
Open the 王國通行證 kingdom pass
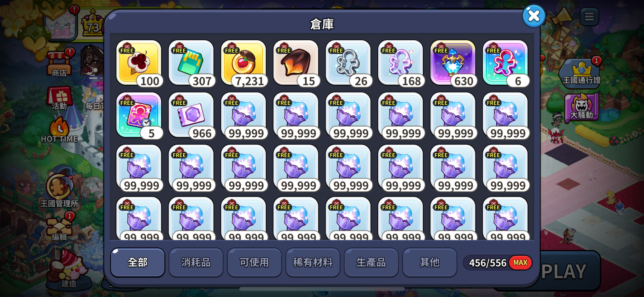click(x=581, y=73)
